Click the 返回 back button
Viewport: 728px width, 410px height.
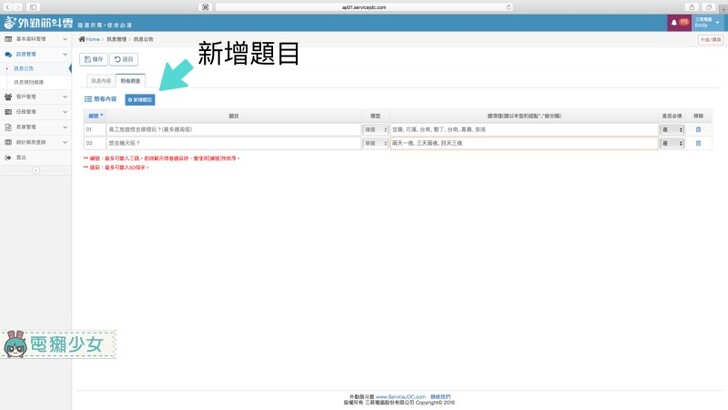tap(124, 59)
